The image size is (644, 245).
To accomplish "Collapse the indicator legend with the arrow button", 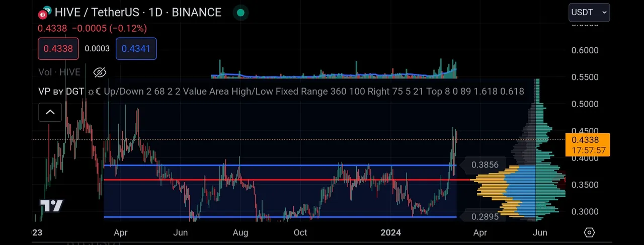I will (50, 112).
